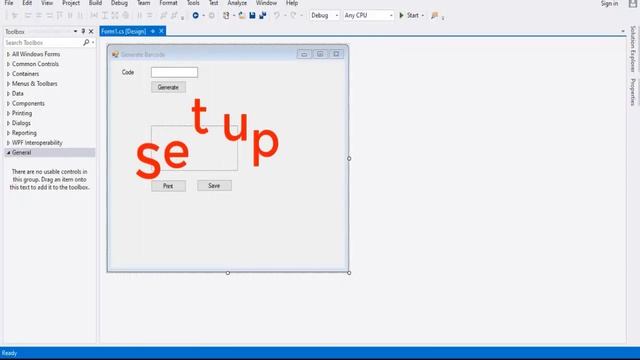Open the Analyze menu
640x360 pixels.
tap(237, 3)
